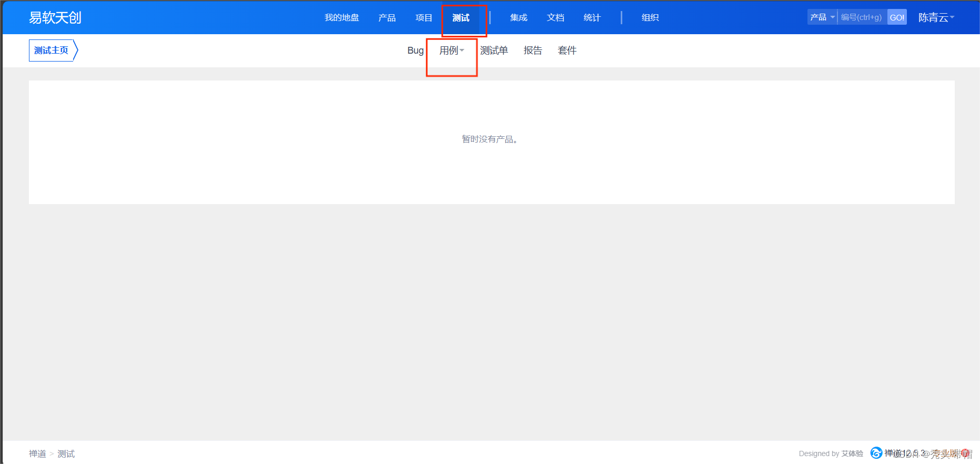Open the 文档 navigation item
Screen dimensions: 980x464
pos(555,17)
